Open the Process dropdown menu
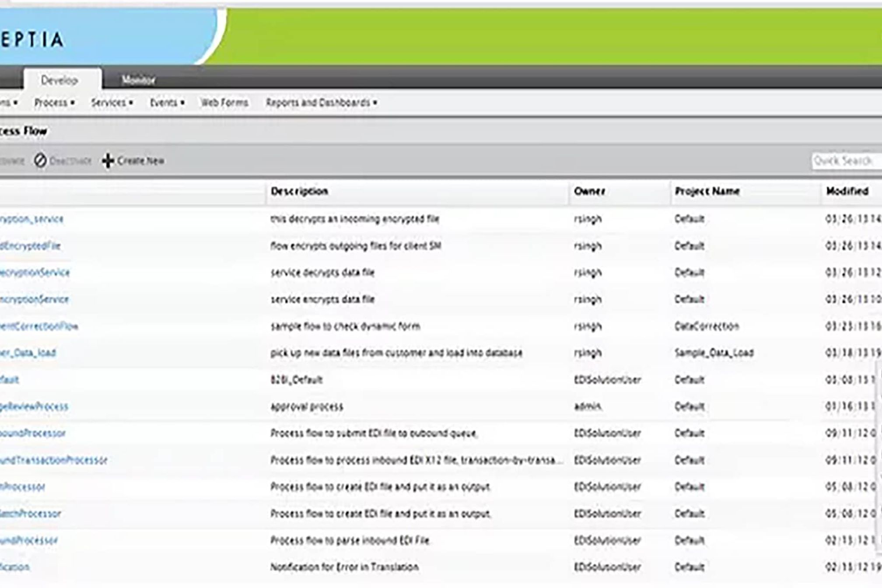The width and height of the screenshot is (882, 588). [54, 102]
